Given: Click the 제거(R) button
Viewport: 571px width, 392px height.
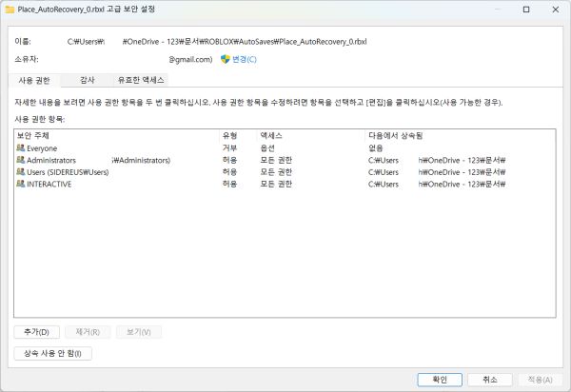Looking at the screenshot, I should point(88,332).
